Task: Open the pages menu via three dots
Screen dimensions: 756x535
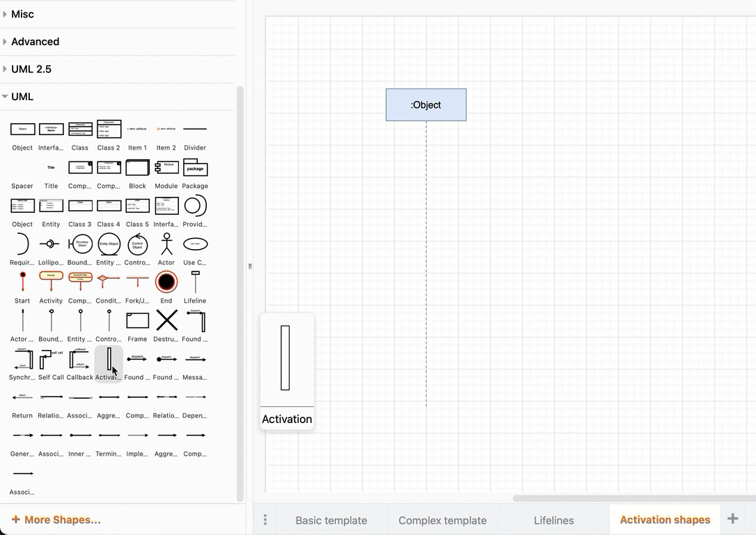Action: point(265,519)
